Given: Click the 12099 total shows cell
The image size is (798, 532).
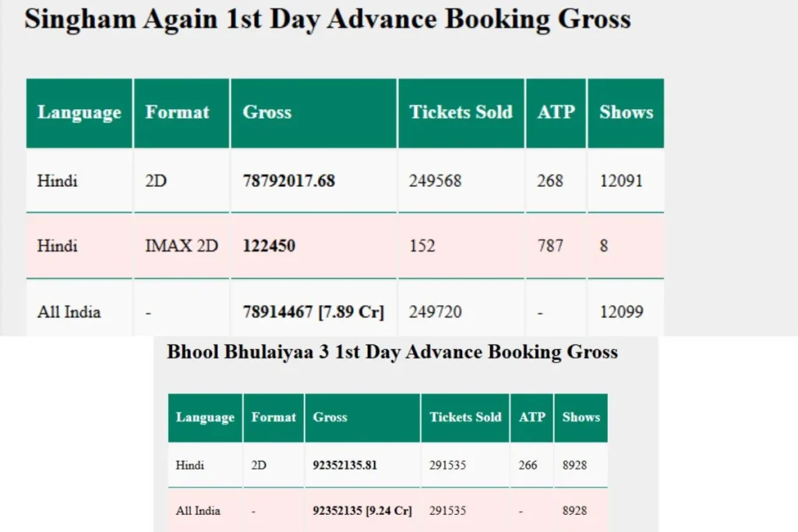Looking at the screenshot, I should (x=621, y=312).
